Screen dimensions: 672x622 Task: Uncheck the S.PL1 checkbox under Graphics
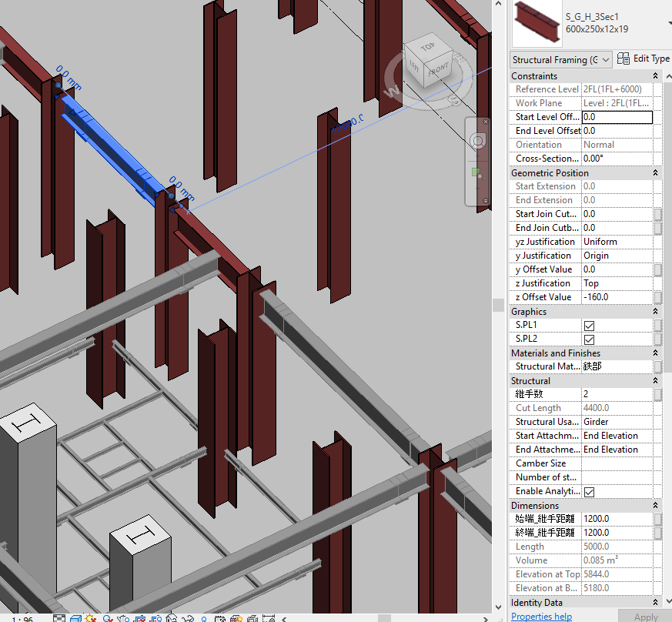click(589, 324)
